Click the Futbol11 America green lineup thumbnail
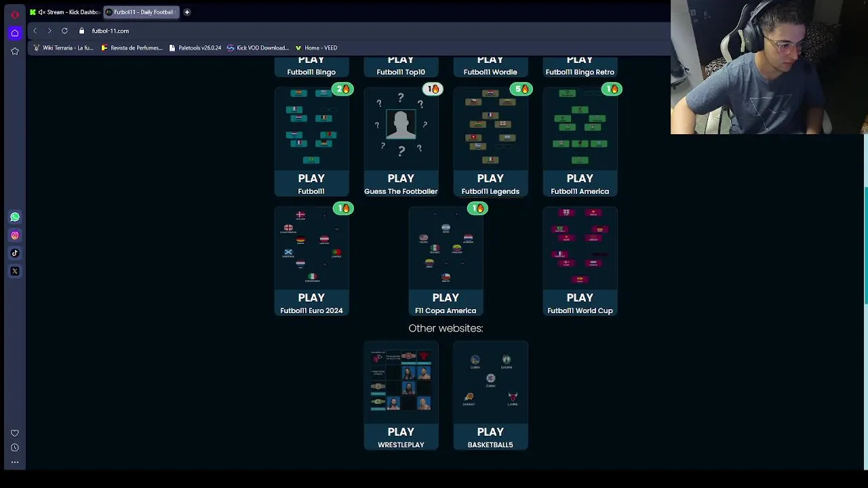This screenshot has height=488, width=868. tap(580, 127)
